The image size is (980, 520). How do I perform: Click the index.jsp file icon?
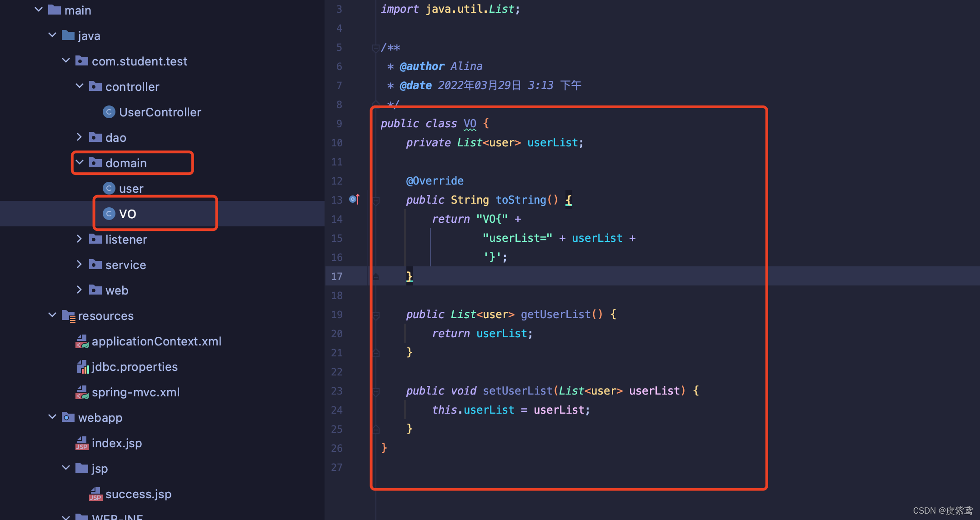tap(82, 443)
